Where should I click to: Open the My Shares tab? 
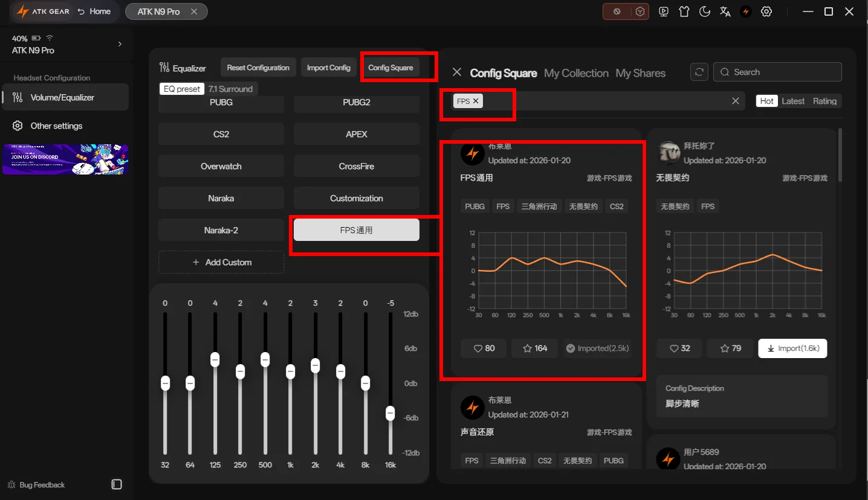641,73
